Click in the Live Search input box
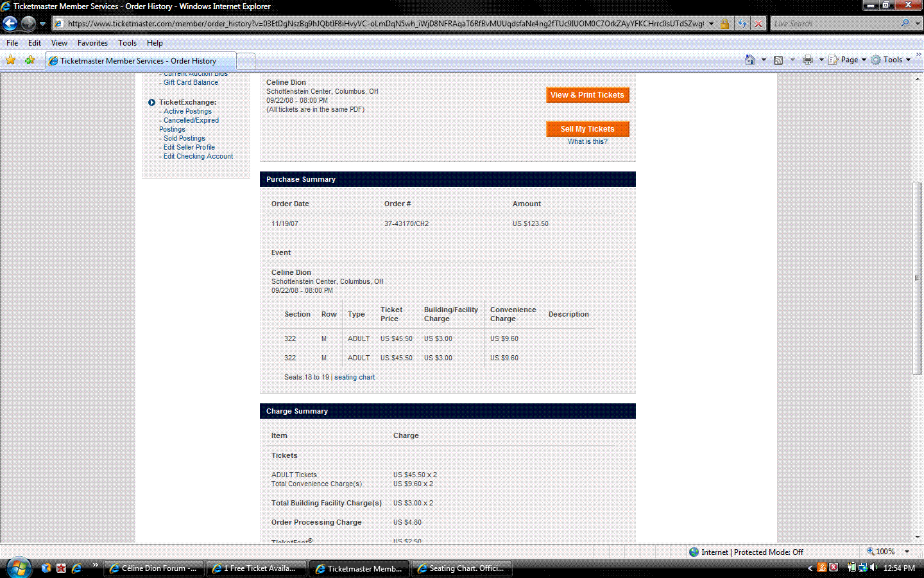 [834, 24]
